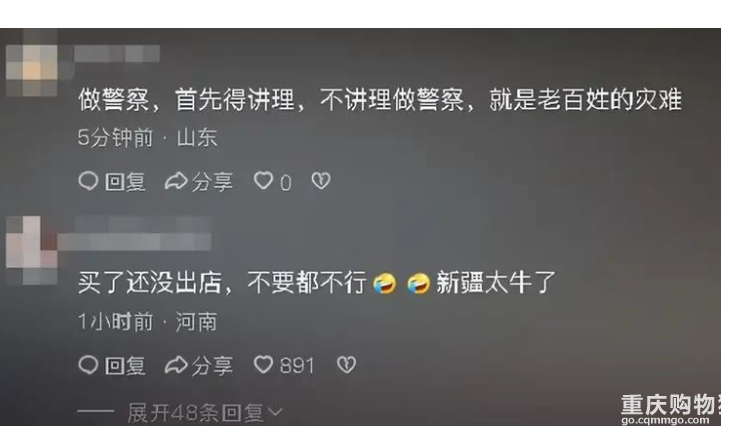Screen dimensions: 741x426
Task: Click the 回复 text under Shandong comment
Action: coord(125,182)
